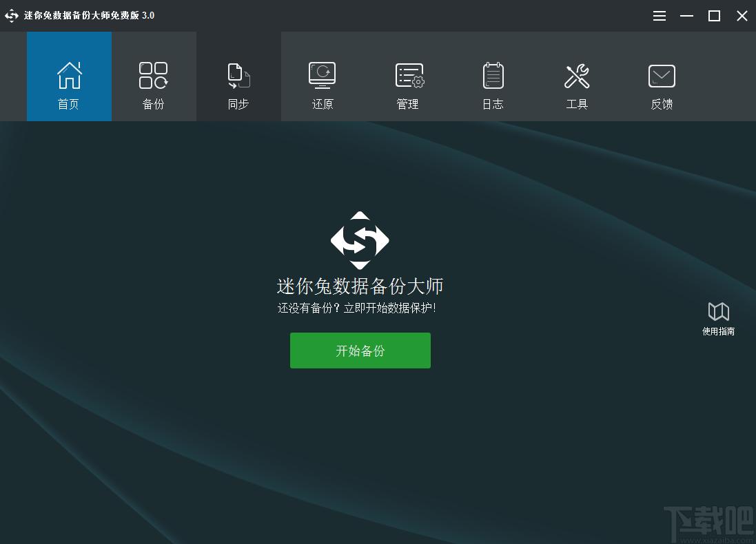The image size is (756, 544).
Task: Click the 迷你兔数据备份大师 heading text
Action: [360, 286]
